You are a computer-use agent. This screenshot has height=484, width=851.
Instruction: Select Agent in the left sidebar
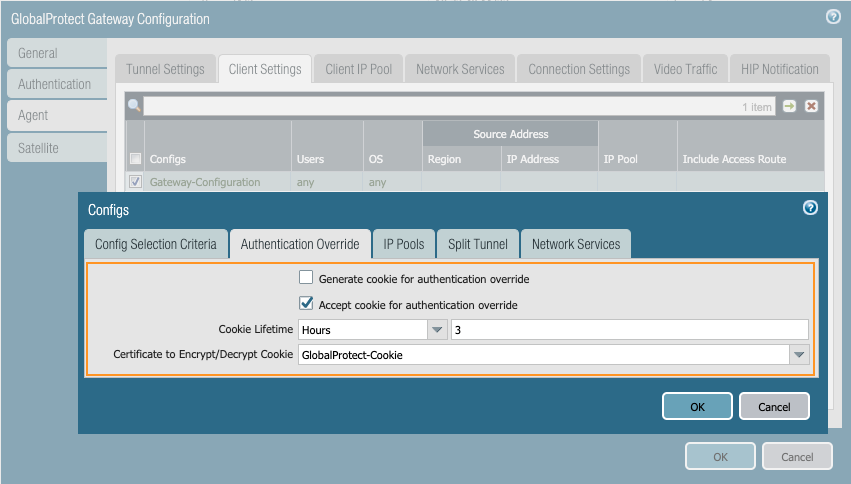pyautogui.click(x=57, y=116)
